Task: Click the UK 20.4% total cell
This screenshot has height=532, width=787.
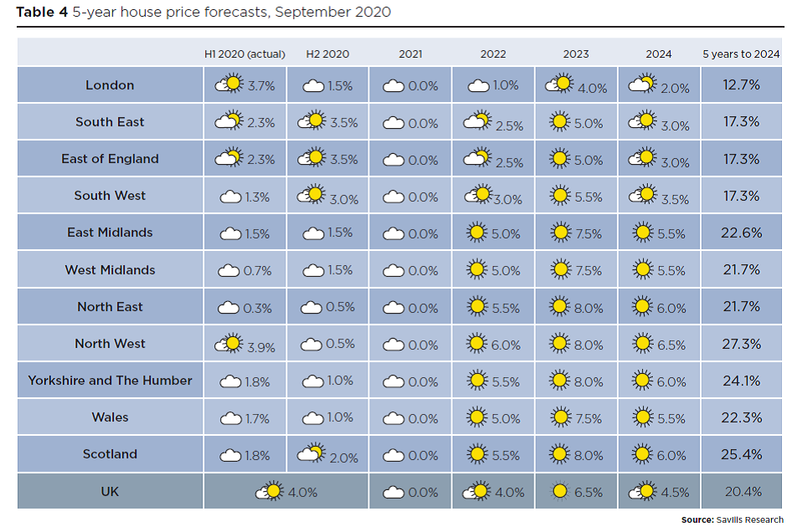Action: click(x=743, y=491)
